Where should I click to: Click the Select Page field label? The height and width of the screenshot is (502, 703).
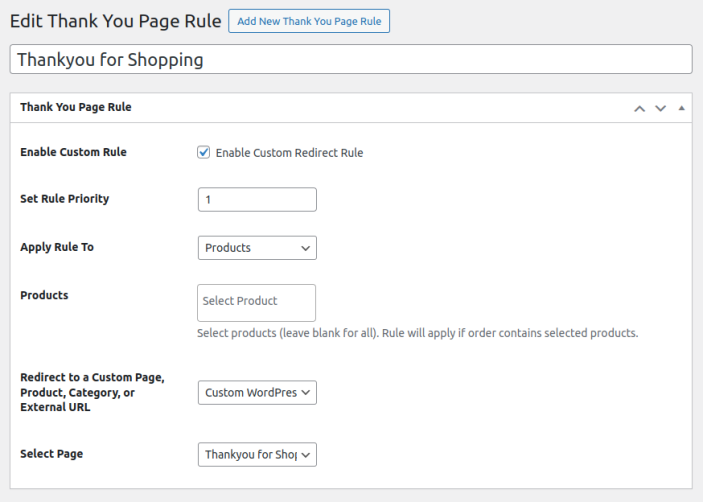pyautogui.click(x=52, y=453)
